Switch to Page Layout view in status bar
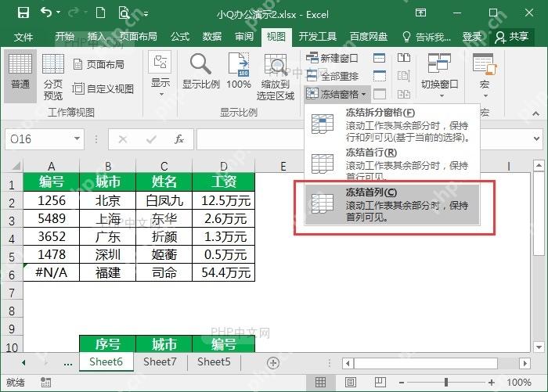The width and height of the screenshot is (548, 392). click(351, 382)
